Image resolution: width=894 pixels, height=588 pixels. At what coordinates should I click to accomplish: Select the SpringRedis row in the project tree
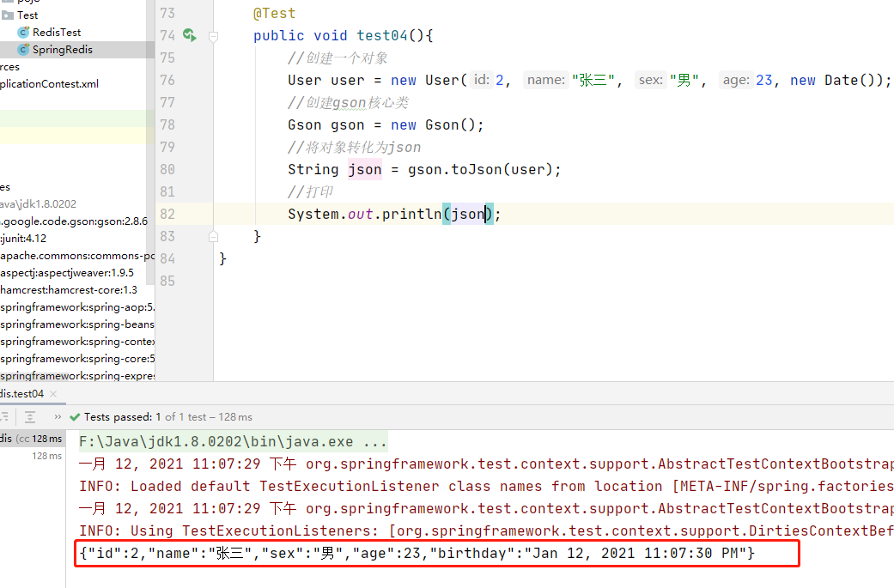pyautogui.click(x=77, y=50)
